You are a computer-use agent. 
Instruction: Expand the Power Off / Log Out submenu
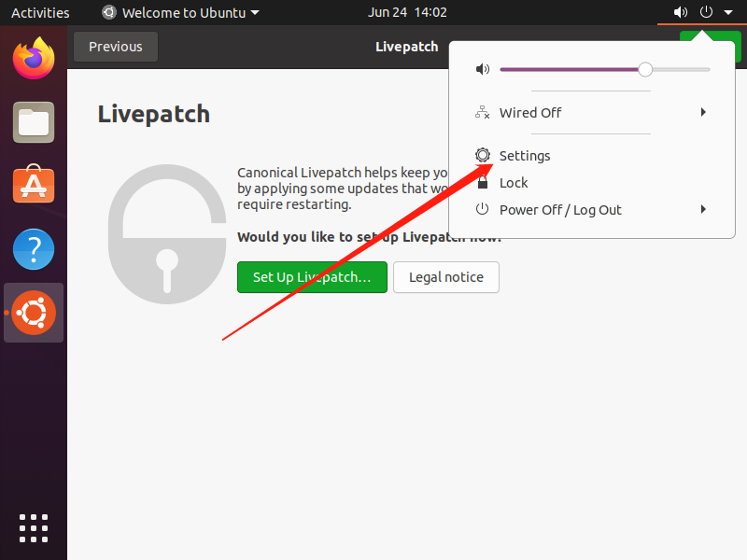click(x=703, y=210)
